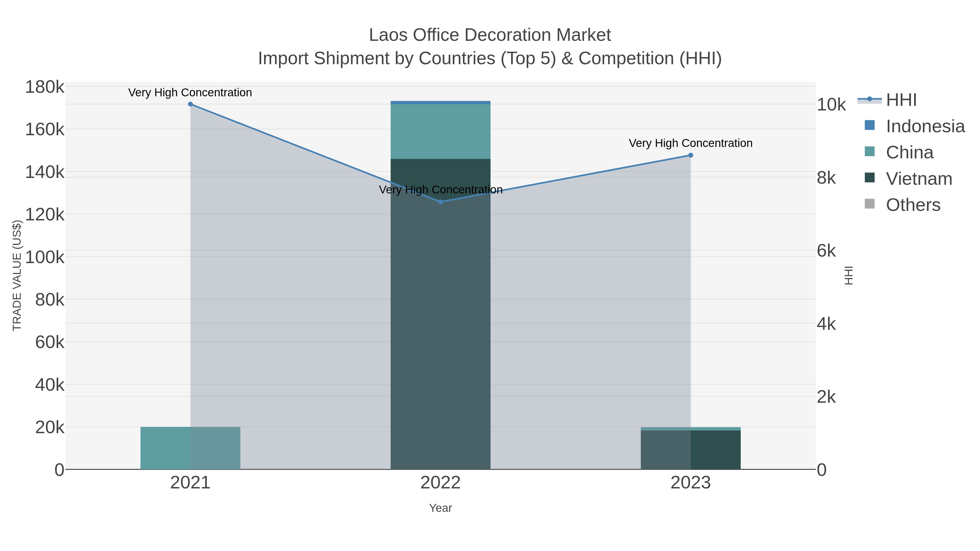The image size is (980, 551).
Task: Click the 6k right HHI axis tick
Action: pos(826,251)
